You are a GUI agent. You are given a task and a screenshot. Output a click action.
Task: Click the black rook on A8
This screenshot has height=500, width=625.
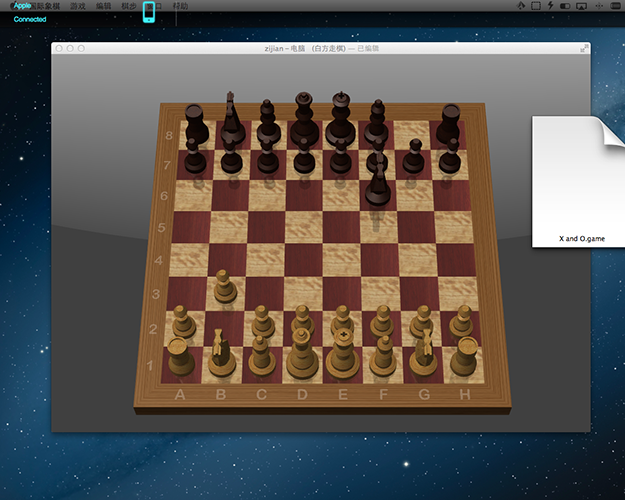pos(196,125)
